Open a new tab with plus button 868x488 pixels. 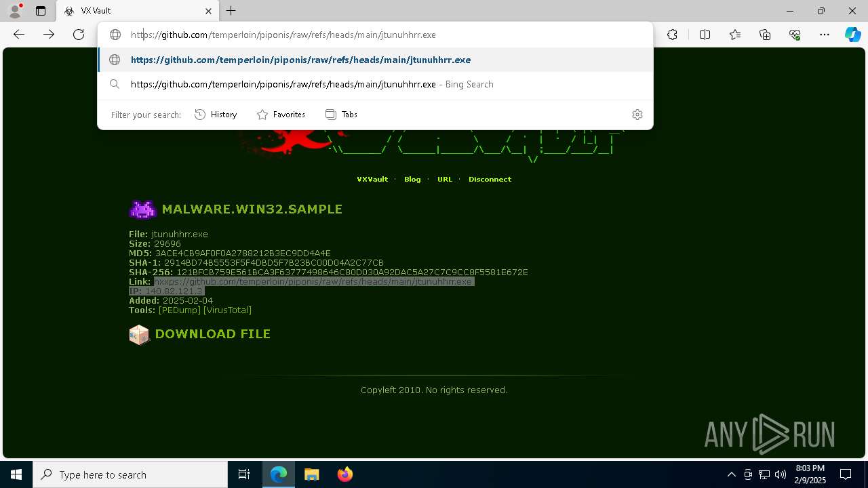(231, 11)
